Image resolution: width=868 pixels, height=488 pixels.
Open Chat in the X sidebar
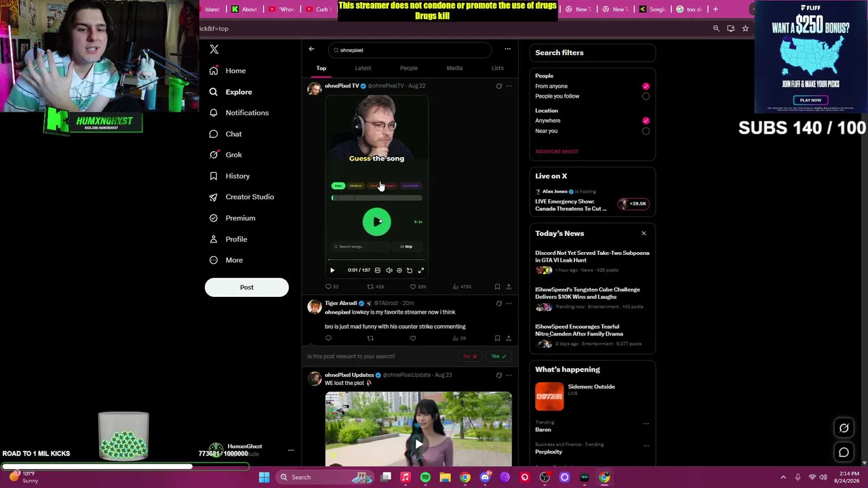(225, 134)
